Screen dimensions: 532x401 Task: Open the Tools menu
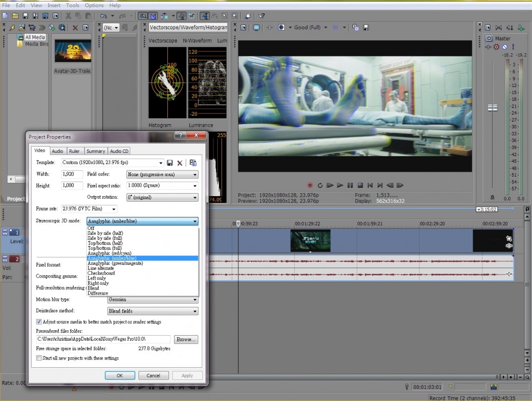pyautogui.click(x=73, y=5)
